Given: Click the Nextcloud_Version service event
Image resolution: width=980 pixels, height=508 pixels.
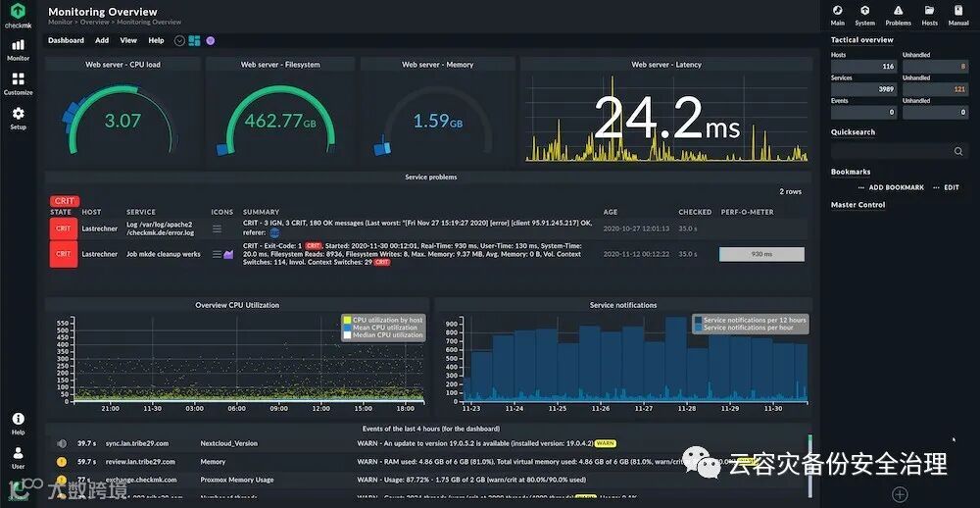Looking at the screenshot, I should click(228, 443).
